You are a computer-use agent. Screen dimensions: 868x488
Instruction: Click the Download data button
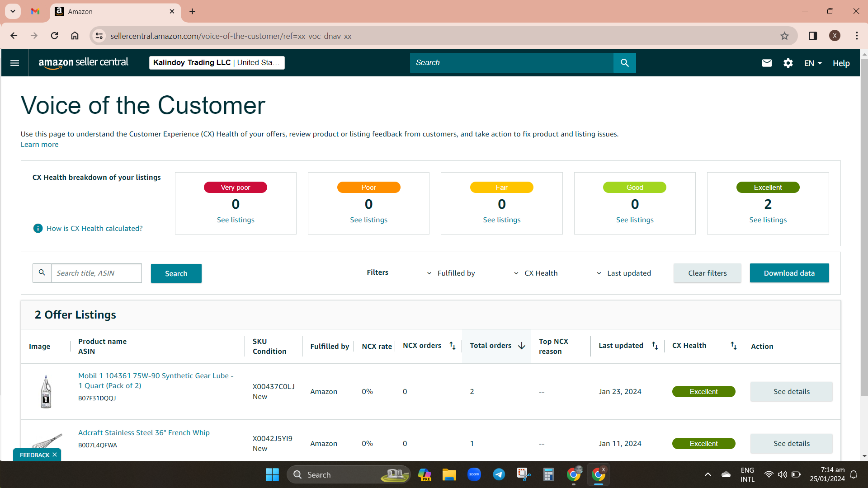click(789, 273)
